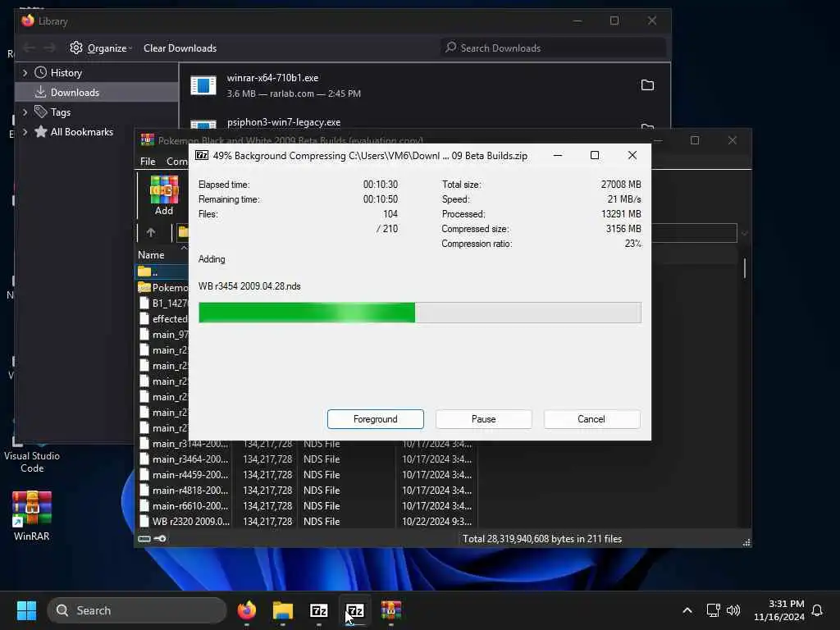Sort the WinRAR list by Name column

point(151,255)
